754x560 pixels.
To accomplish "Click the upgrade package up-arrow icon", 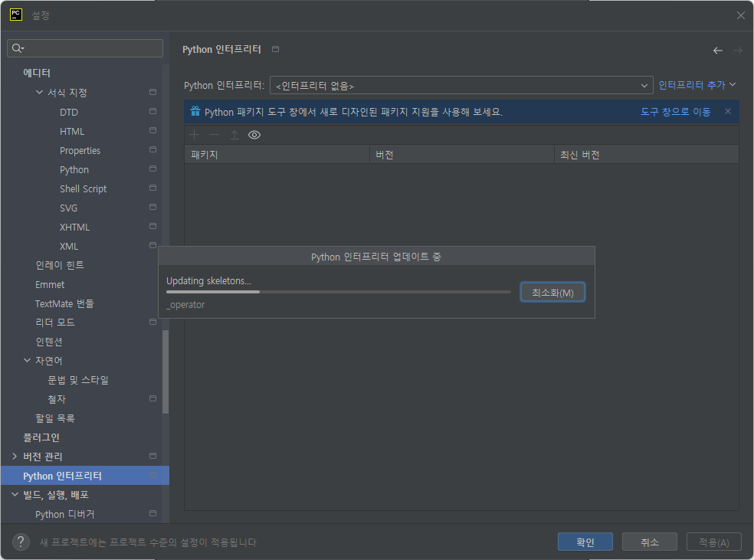I will tap(234, 135).
